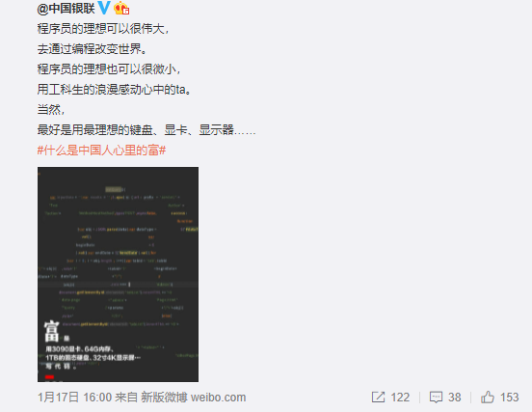Image resolution: width=532 pixels, height=412 pixels.
Task: Open the @中国银联 account profile
Action: pos(66,8)
